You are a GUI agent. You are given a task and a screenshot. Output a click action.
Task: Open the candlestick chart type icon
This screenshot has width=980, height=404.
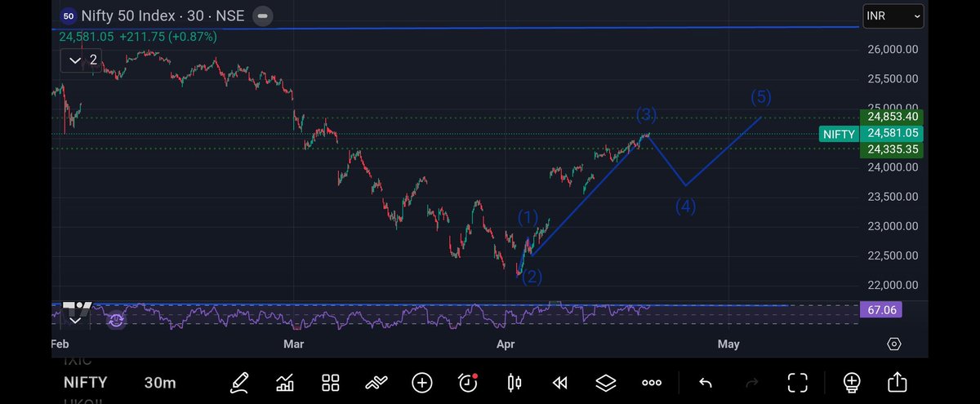pyautogui.click(x=514, y=382)
